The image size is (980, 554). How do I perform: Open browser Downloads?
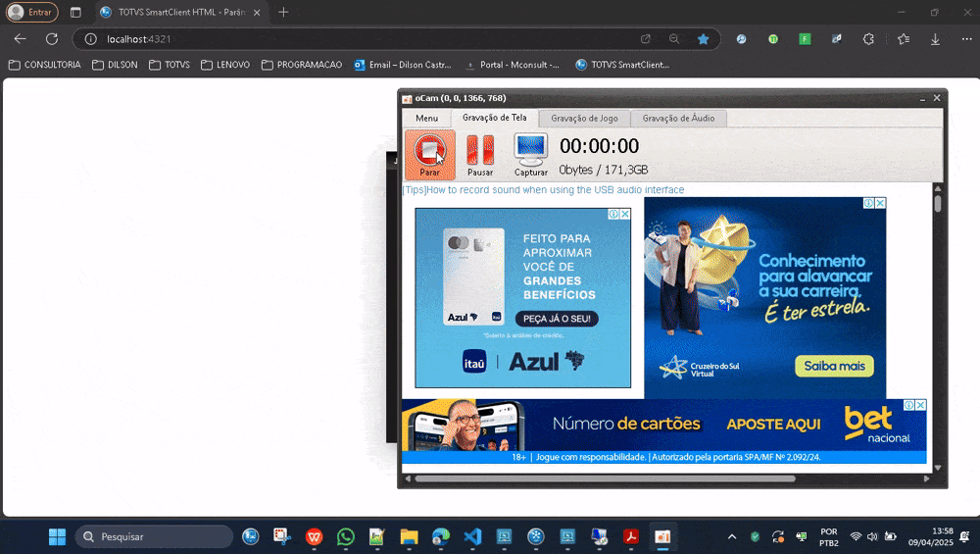(x=935, y=39)
